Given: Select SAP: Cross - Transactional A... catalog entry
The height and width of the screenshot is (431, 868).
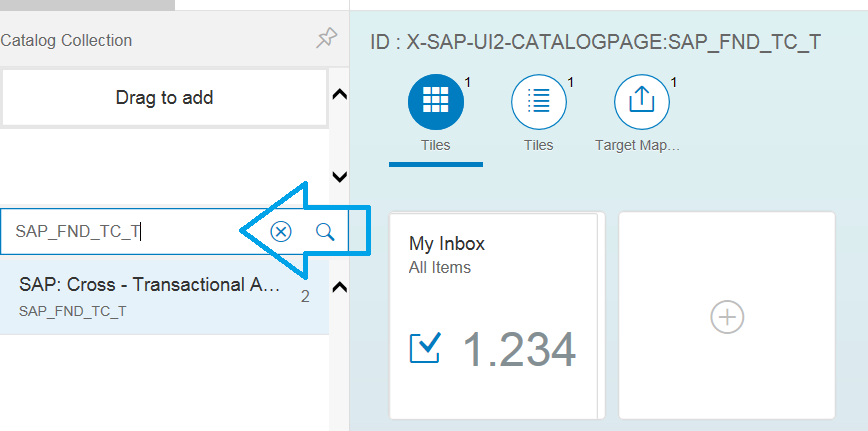Looking at the screenshot, I should click(164, 295).
